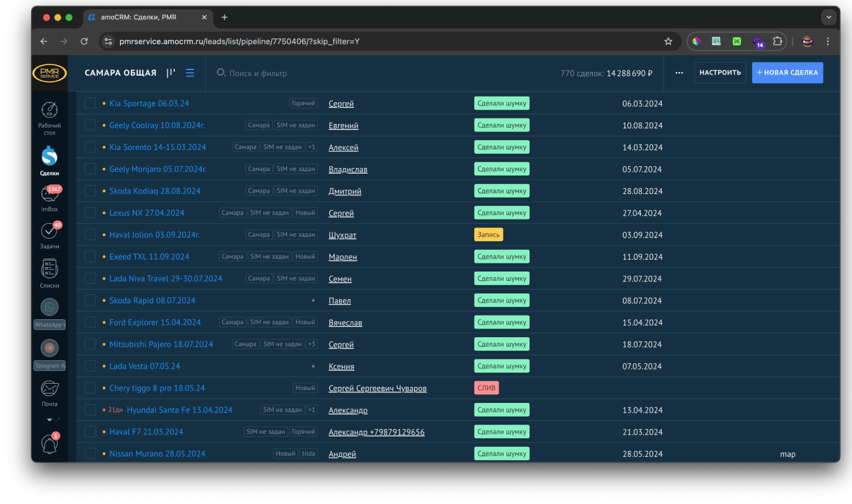Tick the Kia Sorento deal checkbox
852x504 pixels.
tap(91, 147)
